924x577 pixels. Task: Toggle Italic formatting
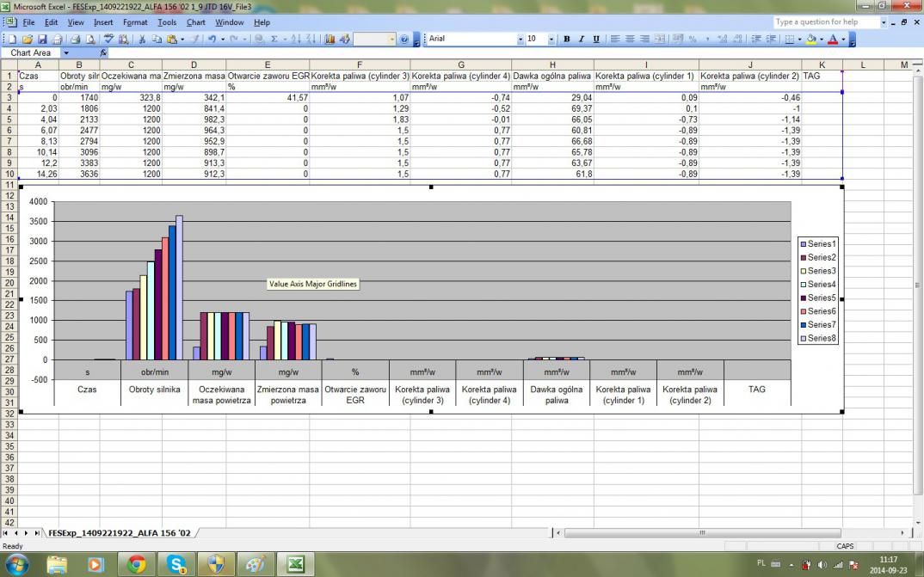[x=581, y=40]
